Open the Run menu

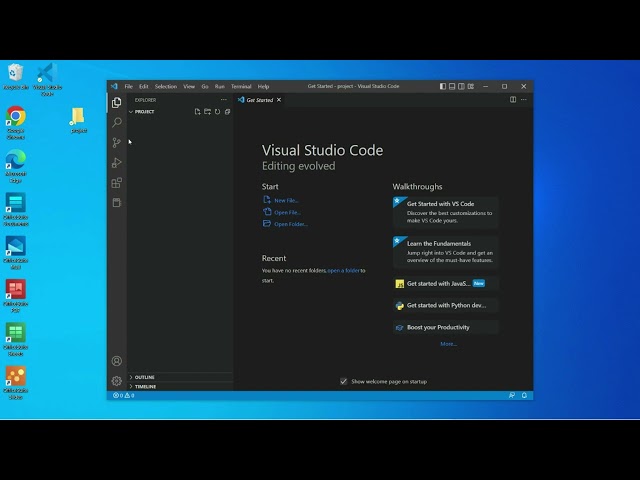pyautogui.click(x=220, y=86)
